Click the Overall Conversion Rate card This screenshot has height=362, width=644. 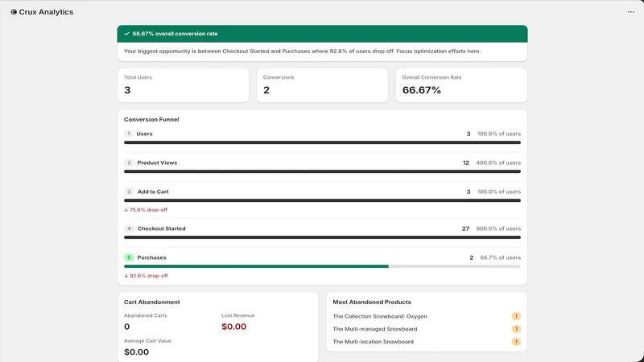pyautogui.click(x=461, y=85)
